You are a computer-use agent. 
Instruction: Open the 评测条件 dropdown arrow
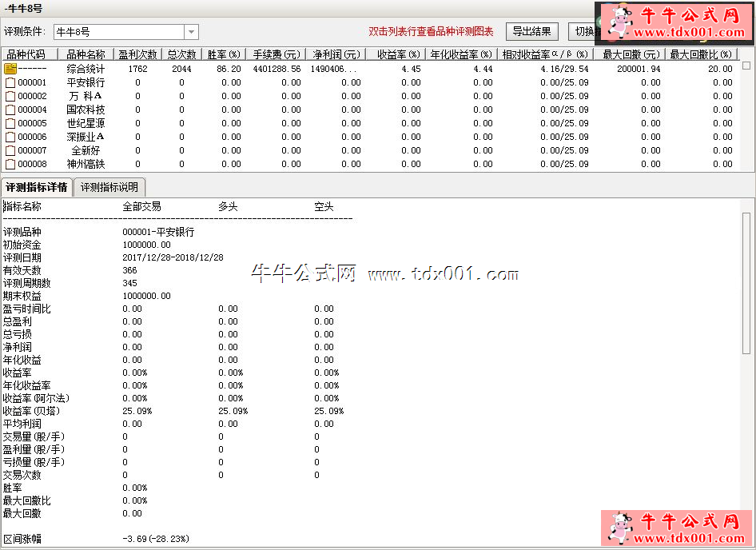(x=191, y=32)
